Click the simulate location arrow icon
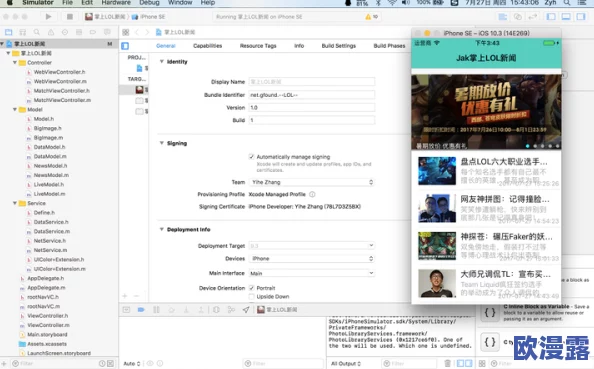Image resolution: width=594 pixels, height=369 pixels. (x=246, y=310)
